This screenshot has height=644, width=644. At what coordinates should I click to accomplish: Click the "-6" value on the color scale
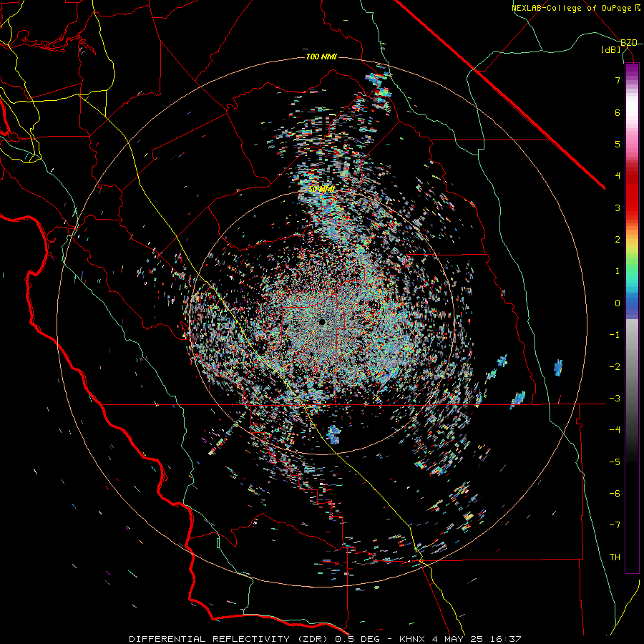[615, 494]
